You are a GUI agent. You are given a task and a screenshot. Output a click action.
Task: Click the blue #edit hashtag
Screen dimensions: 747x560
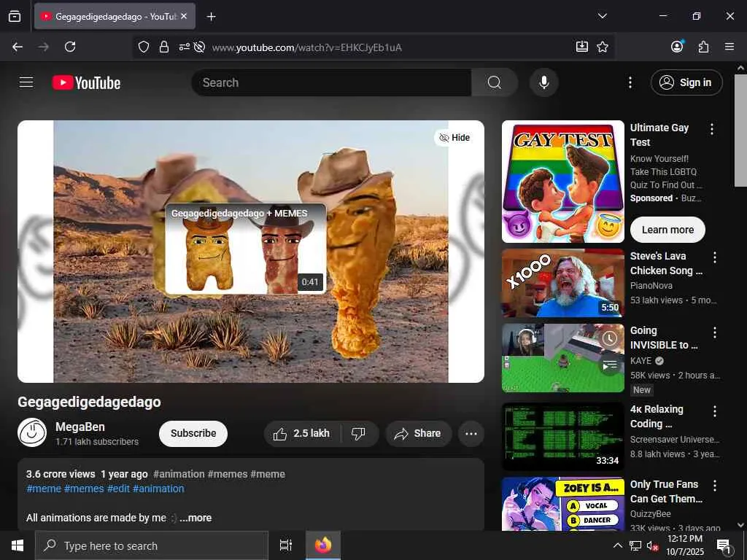pos(118,489)
